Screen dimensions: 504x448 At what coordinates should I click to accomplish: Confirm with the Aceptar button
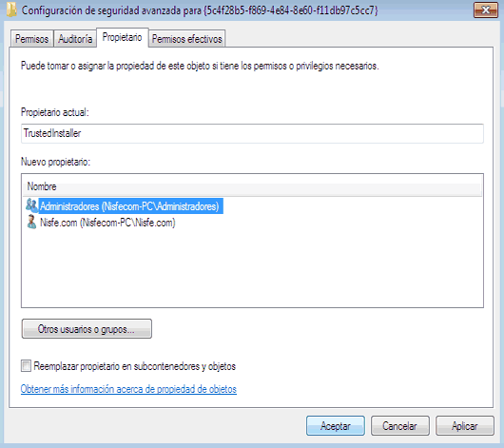336,426
